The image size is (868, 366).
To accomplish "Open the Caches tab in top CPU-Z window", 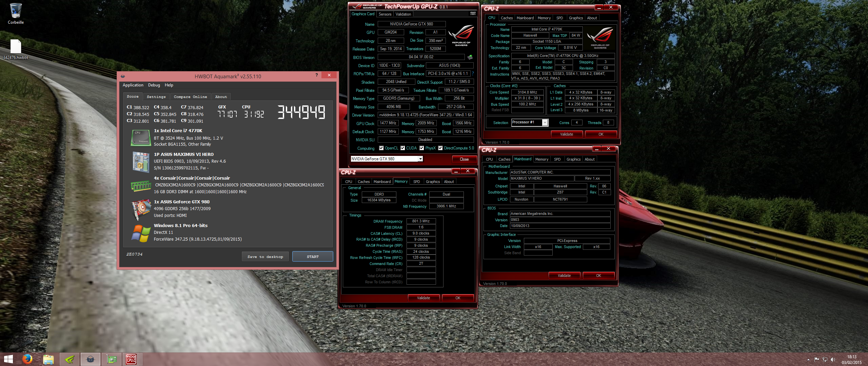I will (x=507, y=18).
